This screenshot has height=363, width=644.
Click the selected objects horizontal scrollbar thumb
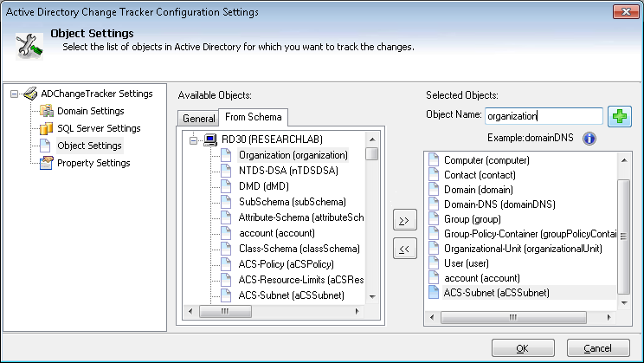click(x=513, y=317)
